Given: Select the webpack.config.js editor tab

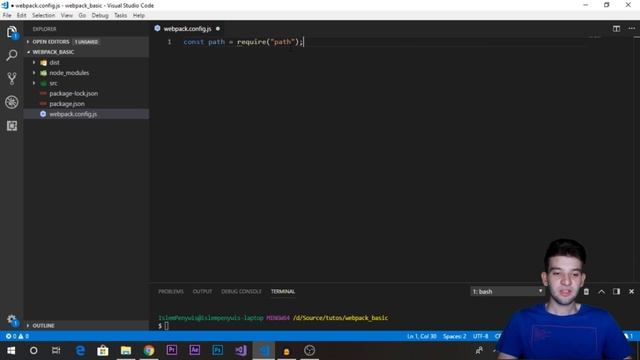Looking at the screenshot, I should click(x=187, y=29).
